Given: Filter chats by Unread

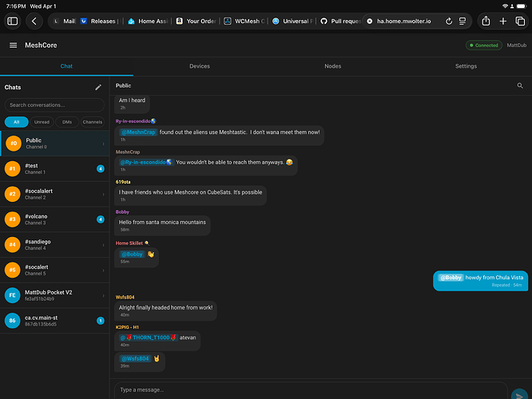Looking at the screenshot, I should [42, 122].
